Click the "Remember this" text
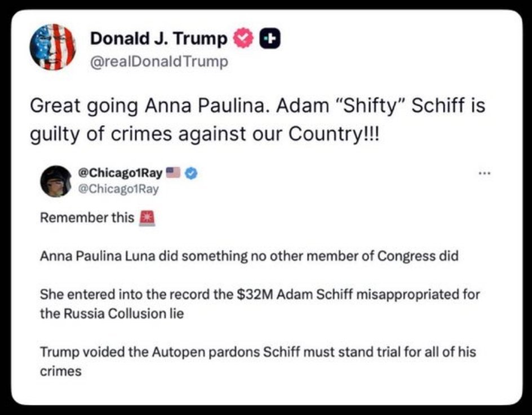 (87, 218)
